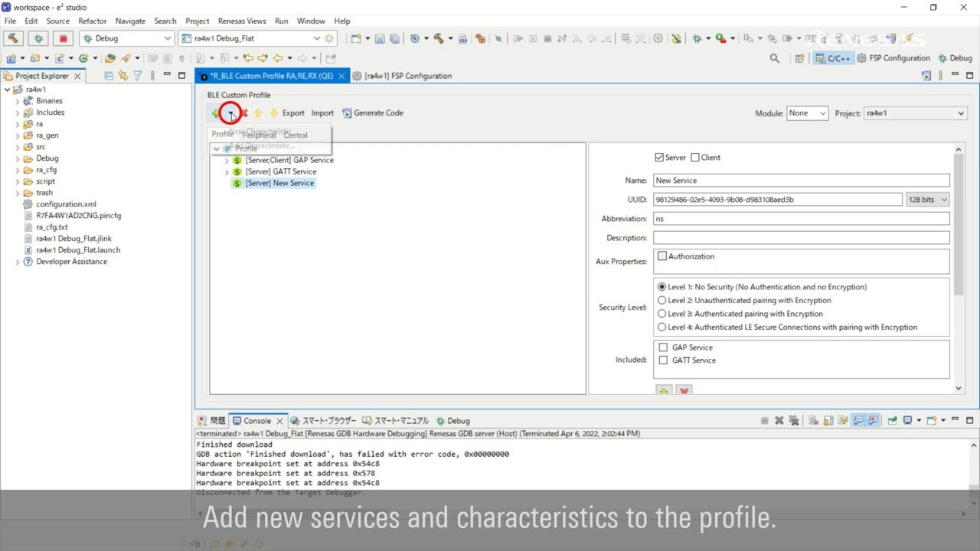Switch to the Debug perspective button

coord(955,58)
